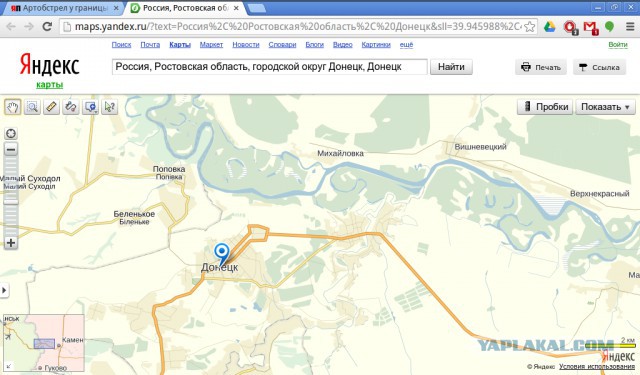
Task: Click the Ссылка link button
Action: point(599,67)
